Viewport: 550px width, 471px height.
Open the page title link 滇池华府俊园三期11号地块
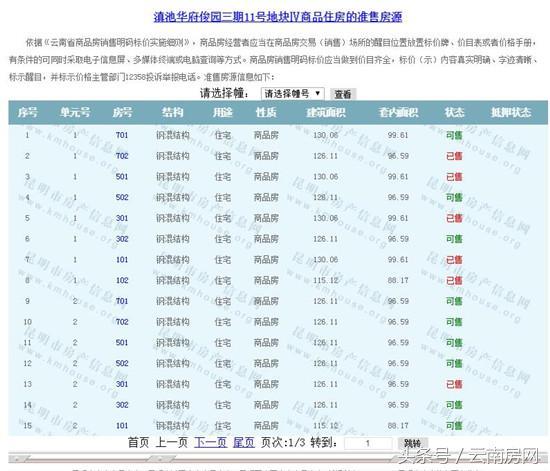[x=278, y=17]
